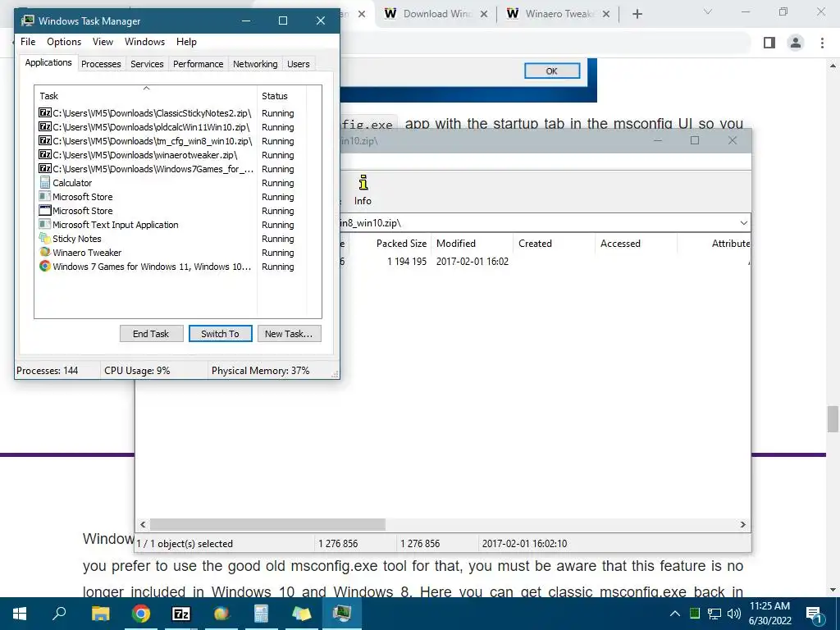Click the horizontal scrollbar thumb in 7-Zip
The height and width of the screenshot is (630, 840).
tap(267, 524)
